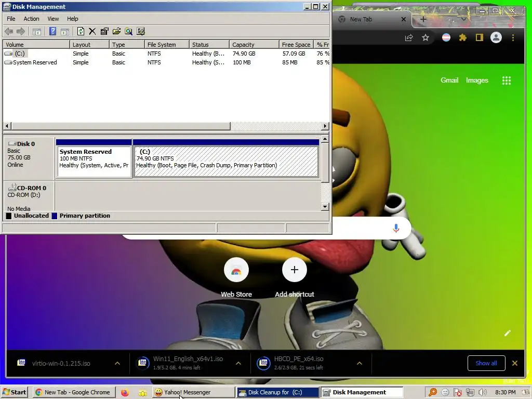Select the System Reserved volume row
Viewport: 532px width, 399px height.
(x=166, y=62)
